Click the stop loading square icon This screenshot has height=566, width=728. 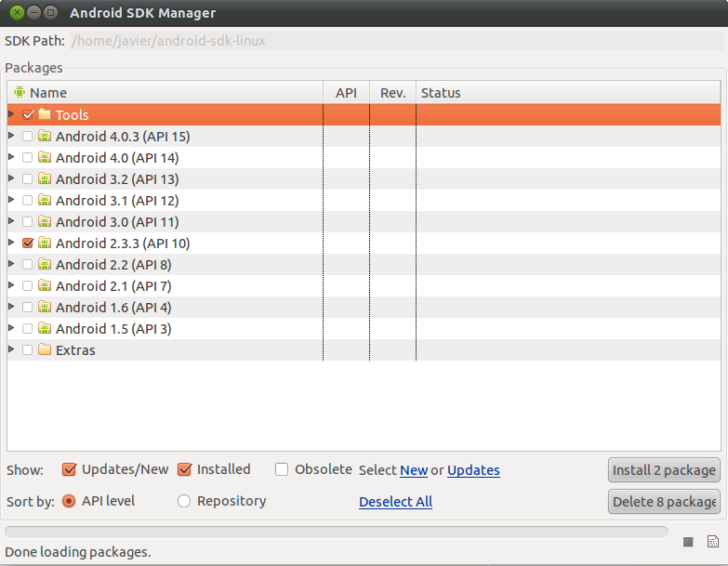point(688,542)
